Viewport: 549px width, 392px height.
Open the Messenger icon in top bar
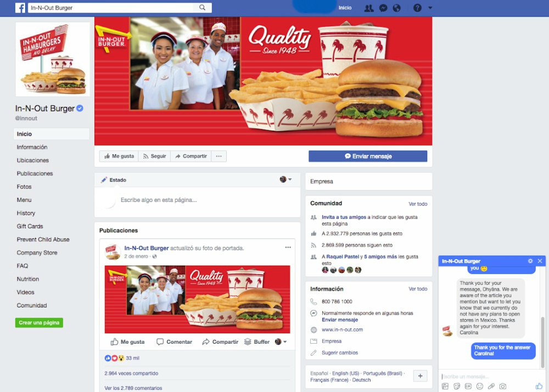383,8
